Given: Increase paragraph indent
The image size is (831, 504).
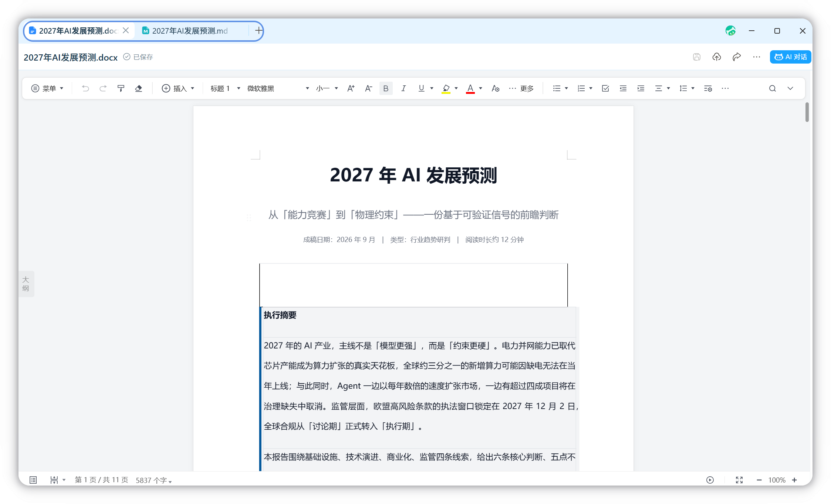Looking at the screenshot, I should click(x=641, y=88).
